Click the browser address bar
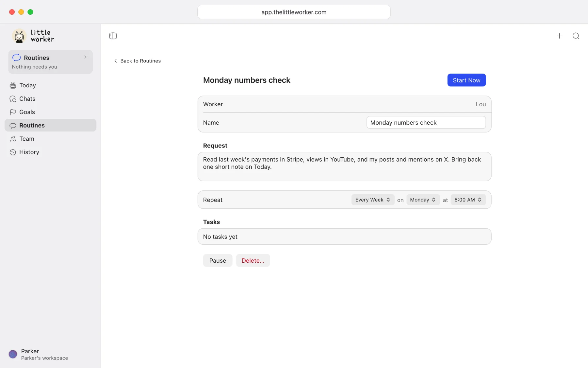This screenshot has height=368, width=588. (294, 12)
